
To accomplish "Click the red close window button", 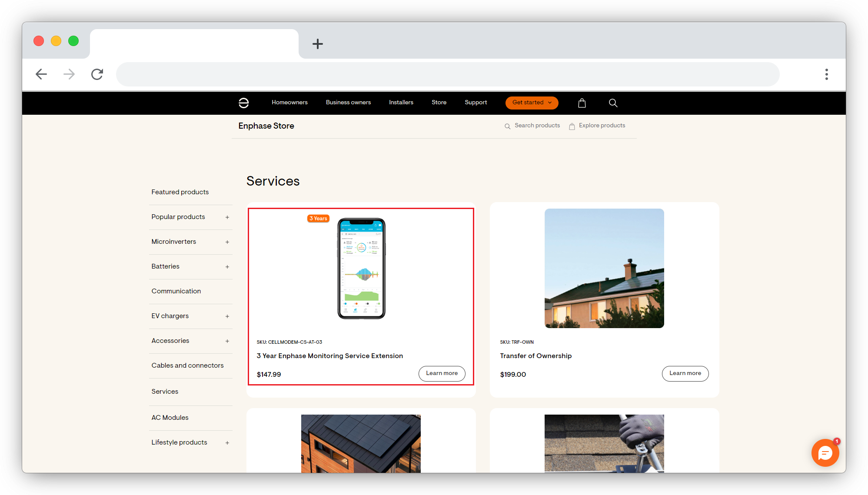I will click(39, 41).
